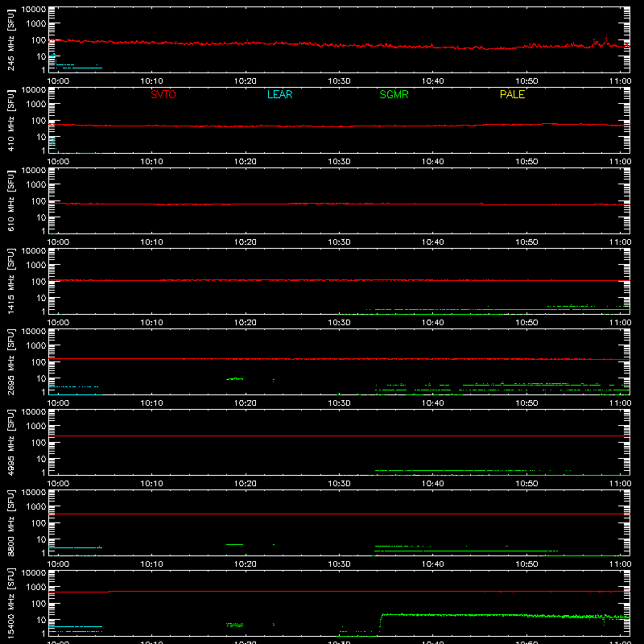Image resolution: width=644 pixels, height=644 pixels.
Task: Click the 1000 y-tick on 410 MHz panel
Action: pyautogui.click(x=36, y=104)
